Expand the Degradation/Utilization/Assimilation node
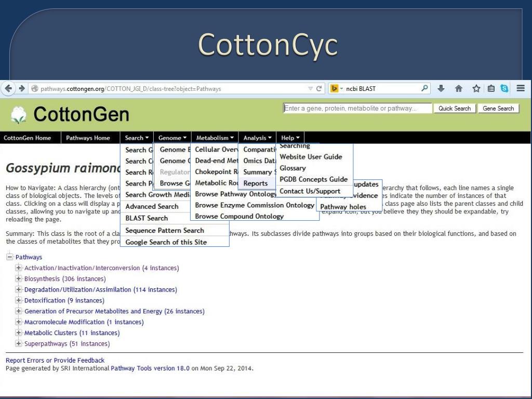Screen dimensions: 532x399 19,289
